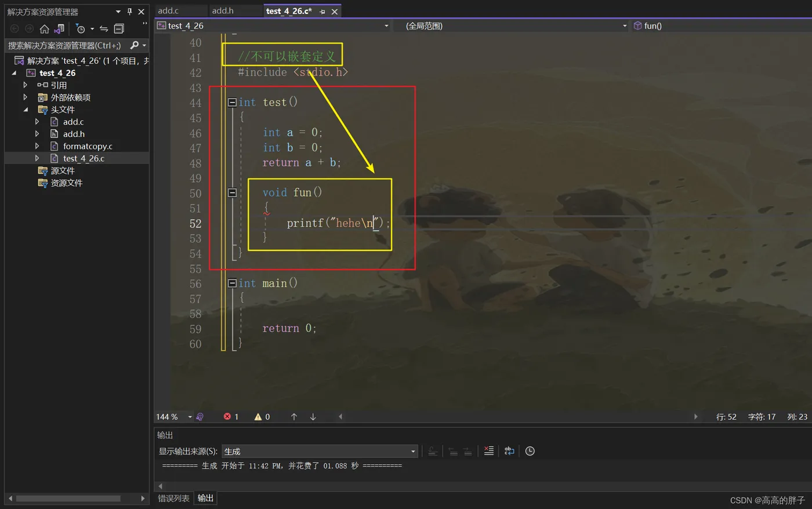Select add.h in Solution Explorer

coord(74,134)
